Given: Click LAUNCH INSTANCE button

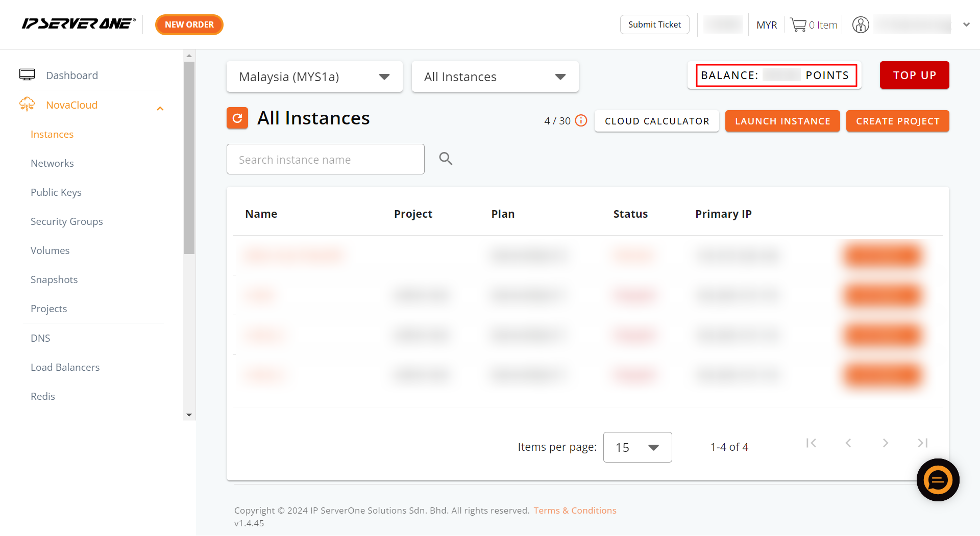Looking at the screenshot, I should click(x=782, y=121).
